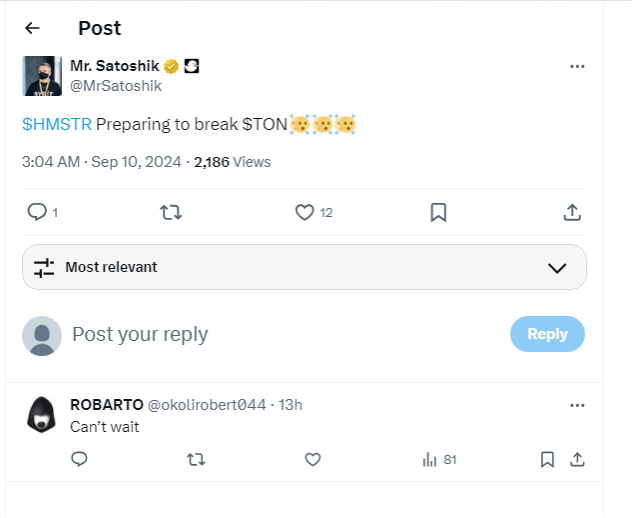632x518 pixels.
Task: Like the main post with 12 likes
Action: [305, 212]
